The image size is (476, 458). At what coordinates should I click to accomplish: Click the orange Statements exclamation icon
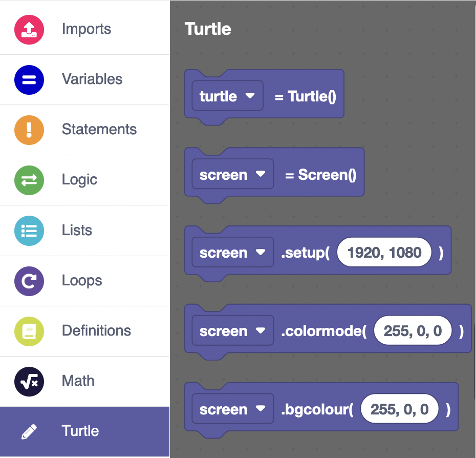pyautogui.click(x=29, y=130)
